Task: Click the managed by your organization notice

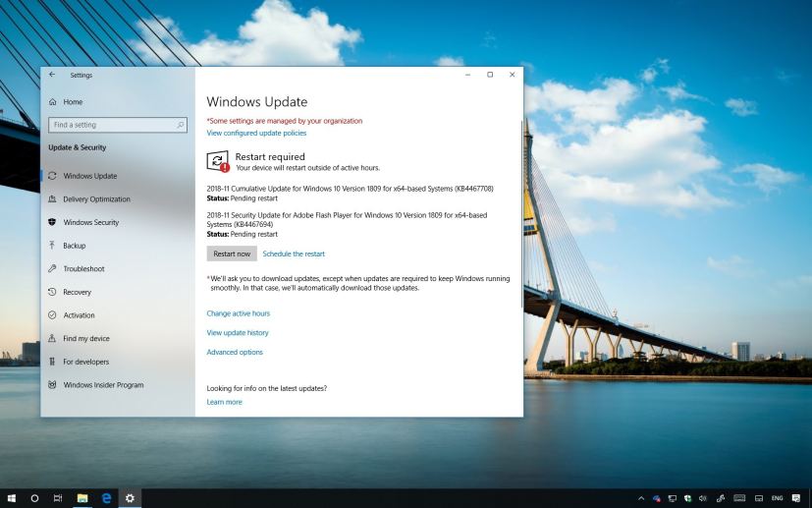Action: [x=285, y=121]
